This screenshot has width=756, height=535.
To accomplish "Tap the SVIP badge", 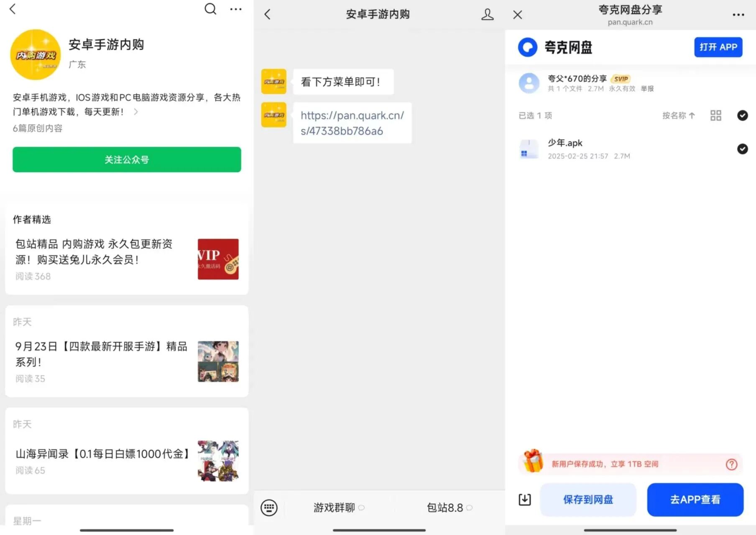I will tap(621, 79).
